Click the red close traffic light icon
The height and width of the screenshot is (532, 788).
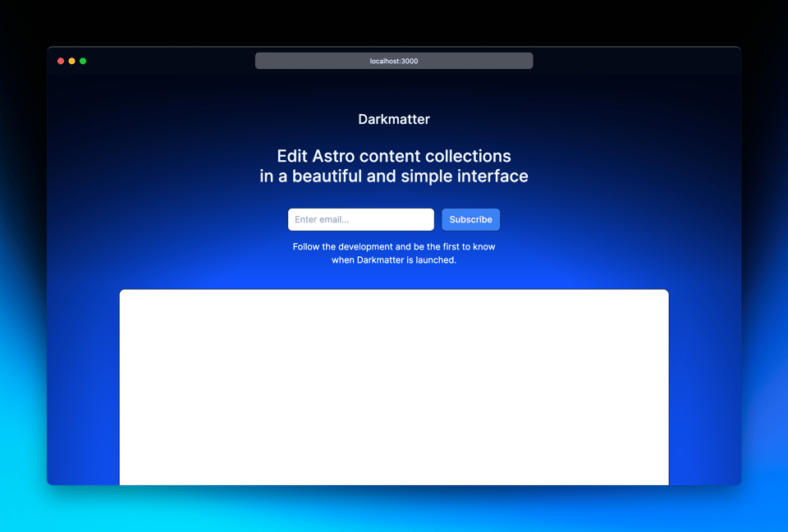point(61,60)
